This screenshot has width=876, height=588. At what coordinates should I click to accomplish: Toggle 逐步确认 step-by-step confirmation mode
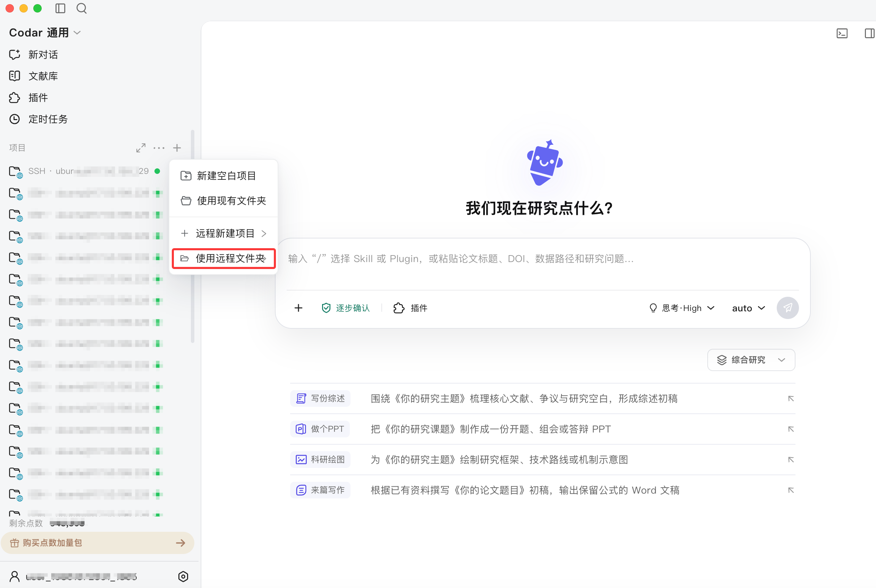345,308
